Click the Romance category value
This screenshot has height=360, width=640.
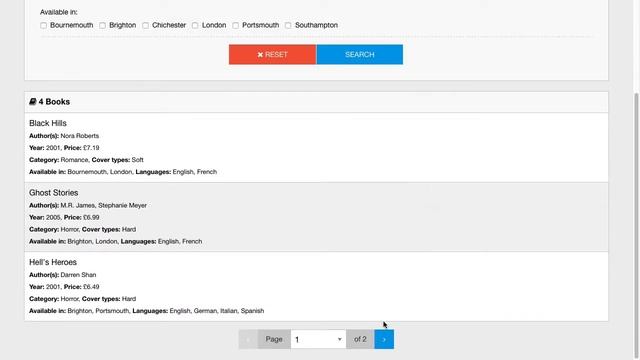74,160
